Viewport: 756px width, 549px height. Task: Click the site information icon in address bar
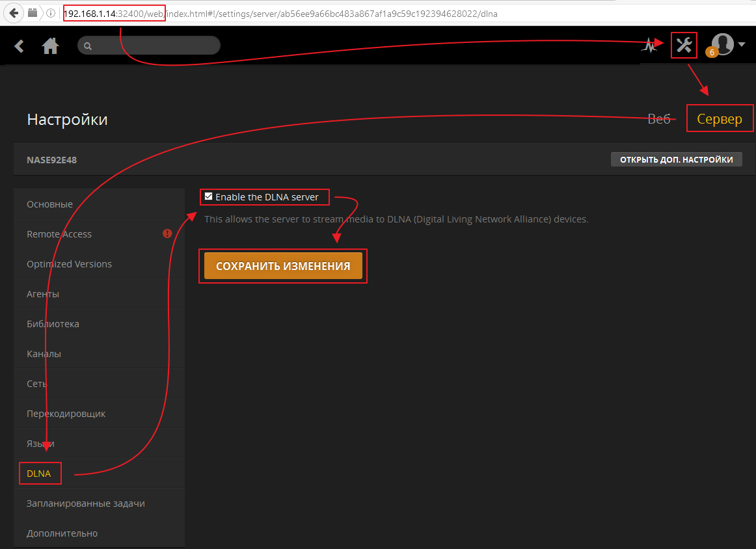pyautogui.click(x=50, y=14)
